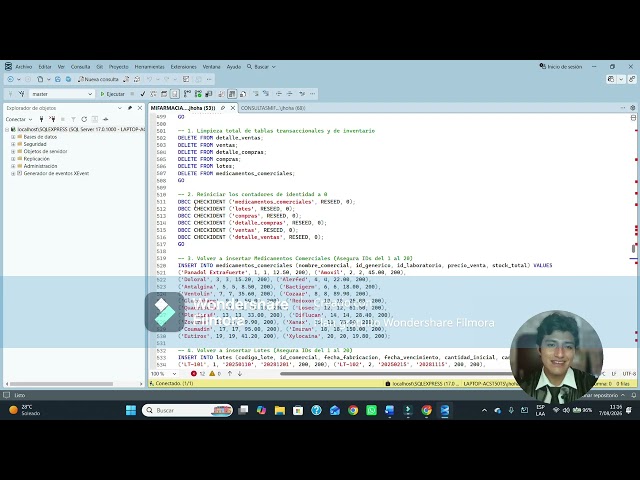Screen dimensions: 640x480
Task: Open the Windows Start menu
Action: 131,410
